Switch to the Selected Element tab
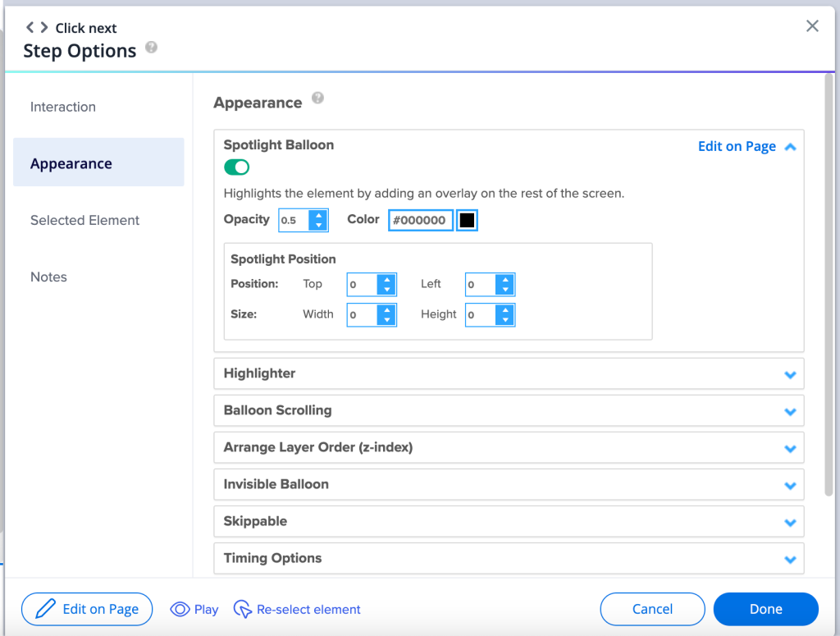The image size is (840, 636). click(84, 220)
